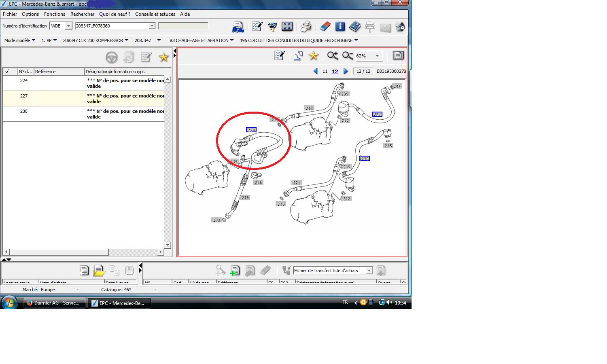Click the document view icon beside zoom
This screenshot has width=607, height=364.
398,55
